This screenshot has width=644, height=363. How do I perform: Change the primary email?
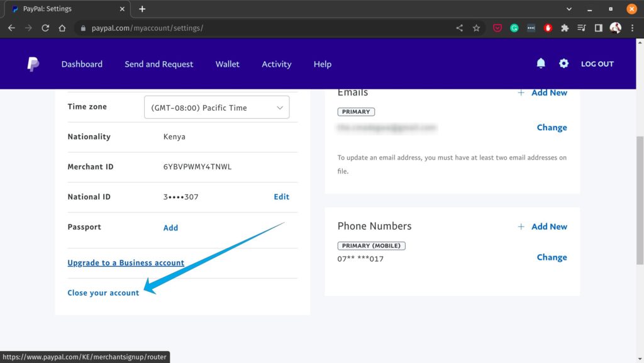[552, 127]
